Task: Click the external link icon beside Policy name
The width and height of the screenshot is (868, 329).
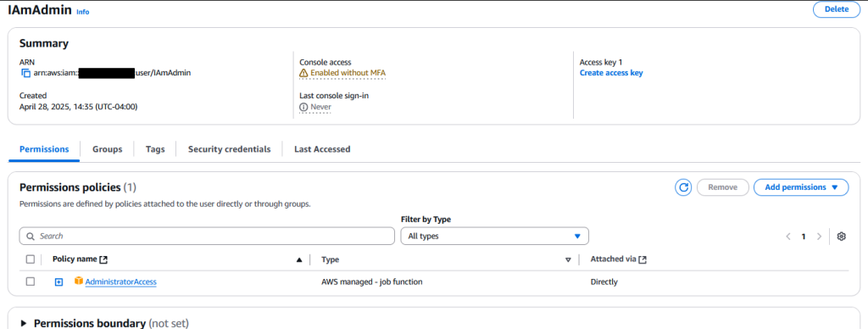Action: pyautogui.click(x=103, y=259)
